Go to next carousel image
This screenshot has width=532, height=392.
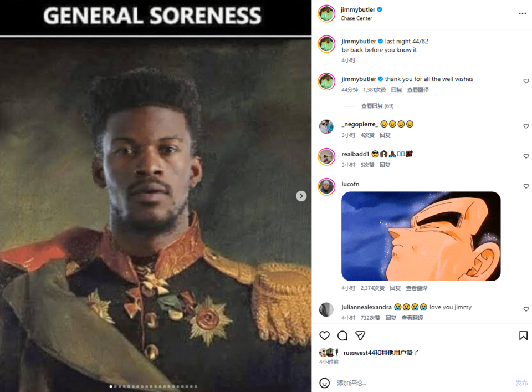(x=301, y=196)
